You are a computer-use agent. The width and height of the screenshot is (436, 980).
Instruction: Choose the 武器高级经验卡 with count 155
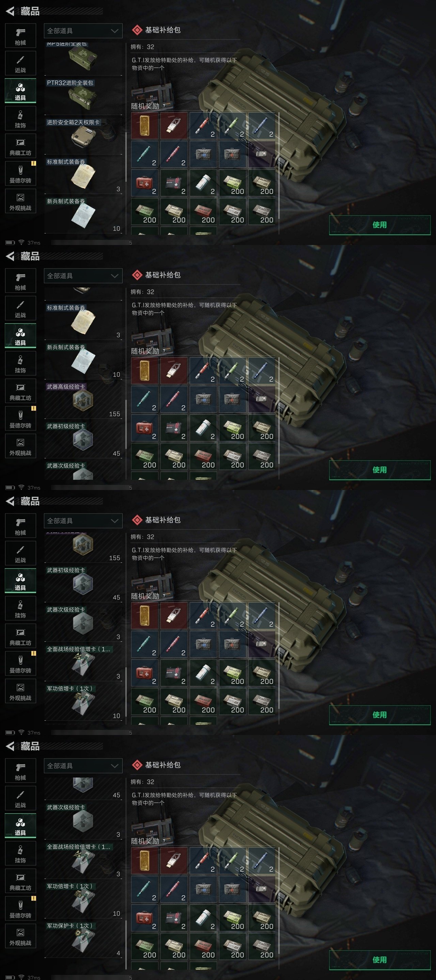click(83, 400)
